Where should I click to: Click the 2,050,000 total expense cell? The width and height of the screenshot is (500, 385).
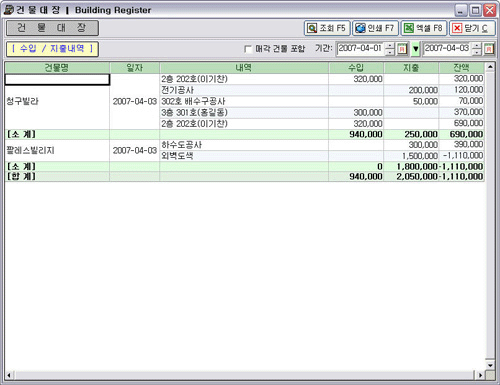411,177
